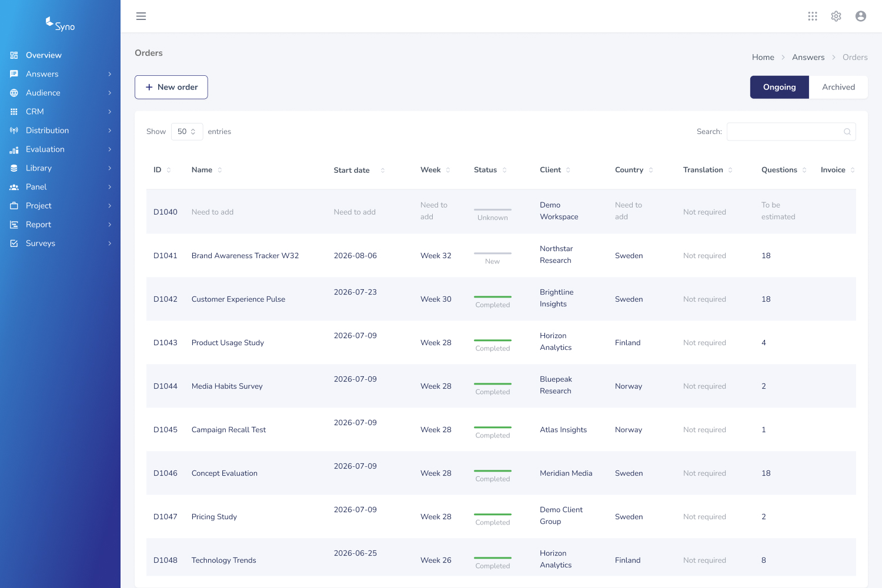
Task: Focus the Search input field
Action: click(x=791, y=132)
